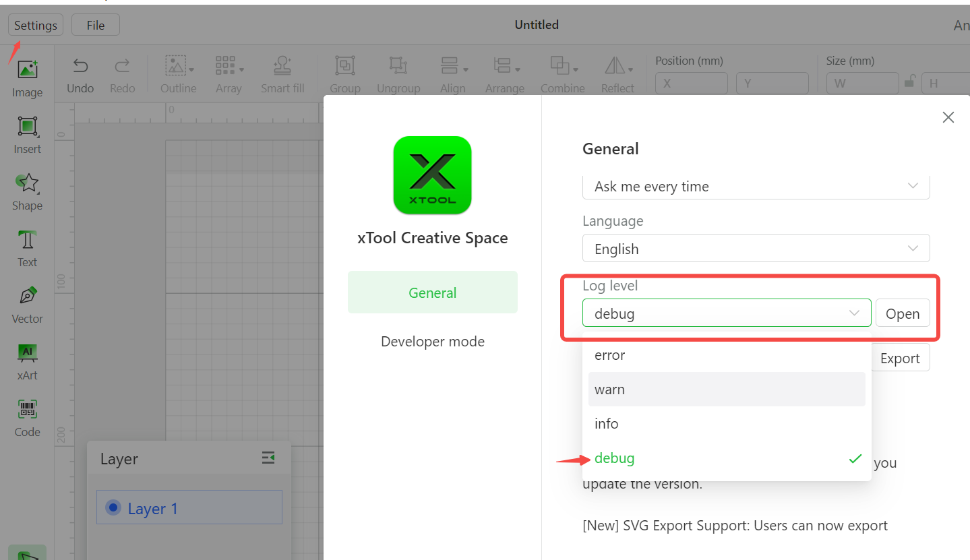The width and height of the screenshot is (970, 560).
Task: Open the Outline dropdown arrow
Action: tap(191, 69)
